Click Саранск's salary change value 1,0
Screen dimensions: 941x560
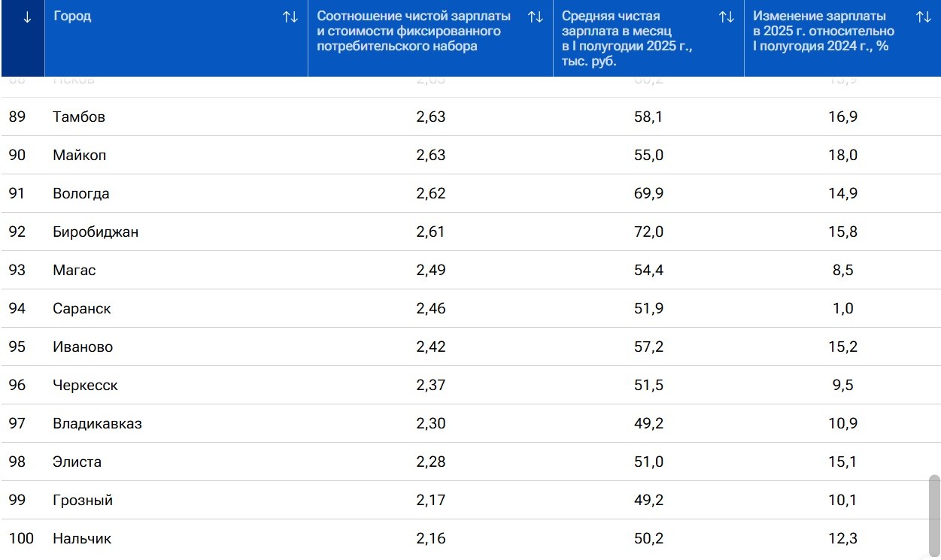click(x=843, y=309)
